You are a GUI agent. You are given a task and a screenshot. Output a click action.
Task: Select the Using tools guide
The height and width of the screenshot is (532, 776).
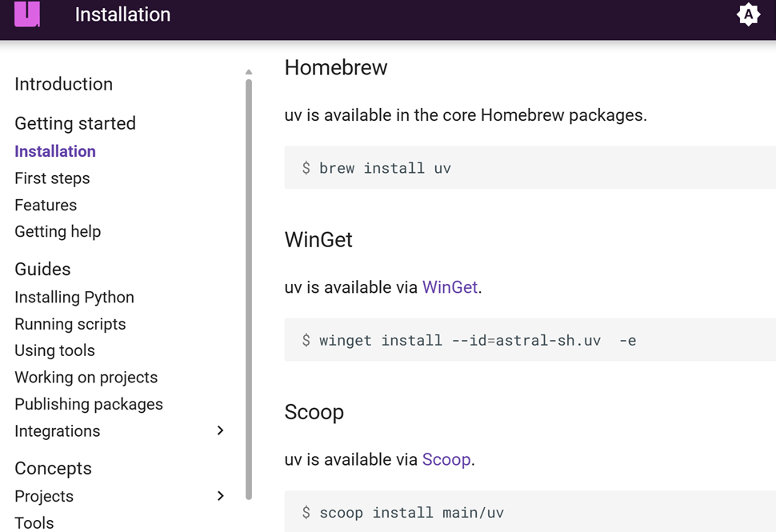(54, 350)
